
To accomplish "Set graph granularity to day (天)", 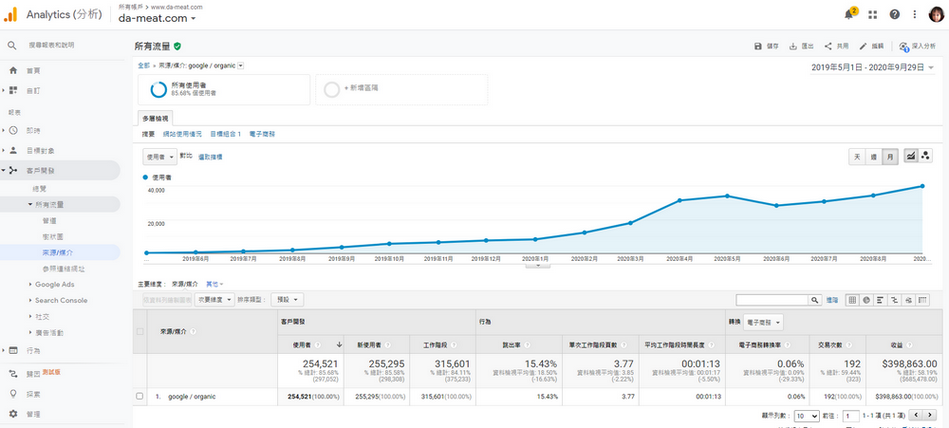I will pyautogui.click(x=857, y=156).
